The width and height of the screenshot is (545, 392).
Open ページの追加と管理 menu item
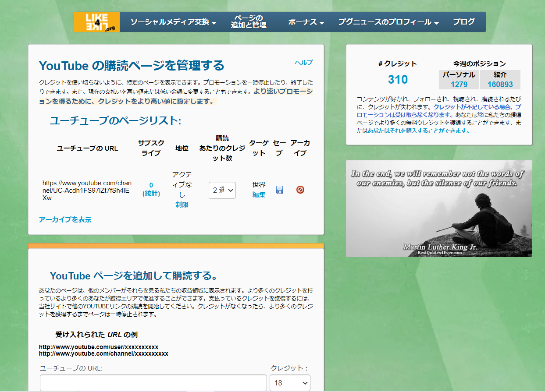[249, 21]
